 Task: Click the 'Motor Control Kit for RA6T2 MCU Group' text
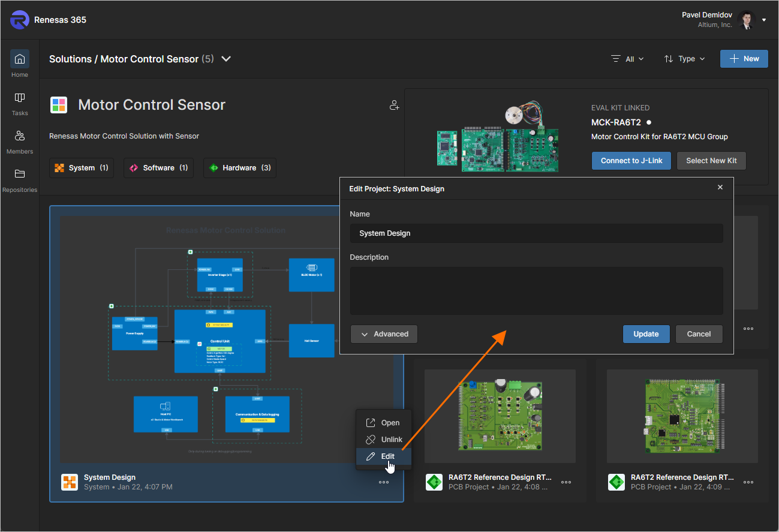(x=660, y=137)
